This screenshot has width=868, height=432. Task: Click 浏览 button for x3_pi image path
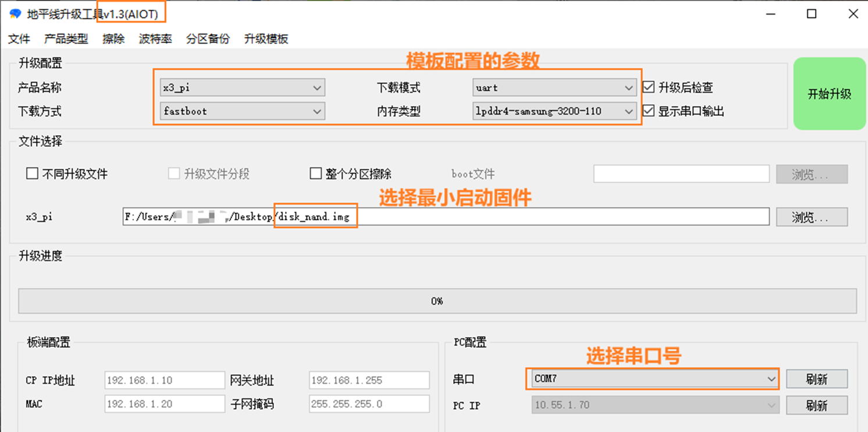coord(812,217)
